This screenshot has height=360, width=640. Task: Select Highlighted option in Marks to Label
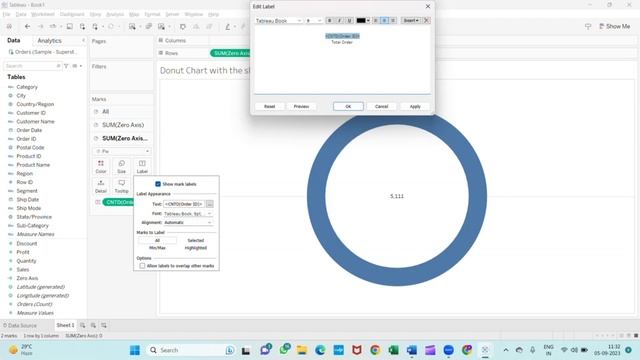click(196, 248)
